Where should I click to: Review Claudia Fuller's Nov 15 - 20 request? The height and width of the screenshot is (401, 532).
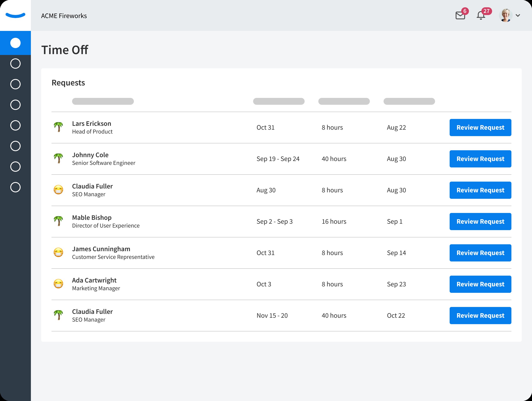(x=480, y=316)
